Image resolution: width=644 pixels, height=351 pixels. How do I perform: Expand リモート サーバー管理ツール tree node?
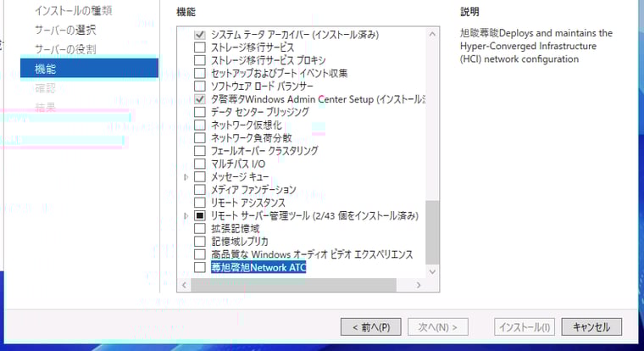(x=186, y=215)
